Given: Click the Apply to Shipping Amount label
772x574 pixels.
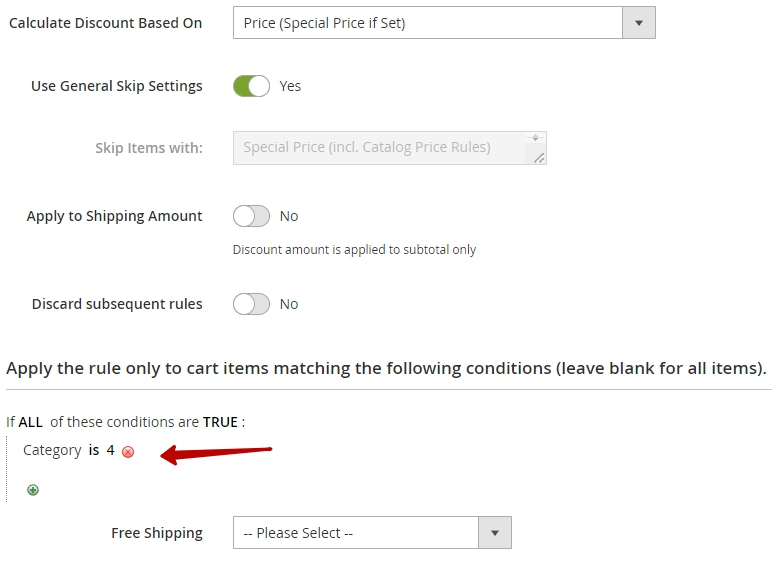Looking at the screenshot, I should coord(114,216).
